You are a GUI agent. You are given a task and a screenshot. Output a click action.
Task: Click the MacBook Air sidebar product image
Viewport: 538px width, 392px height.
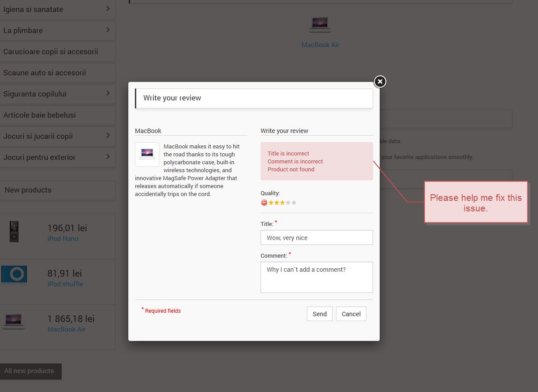pos(14,322)
